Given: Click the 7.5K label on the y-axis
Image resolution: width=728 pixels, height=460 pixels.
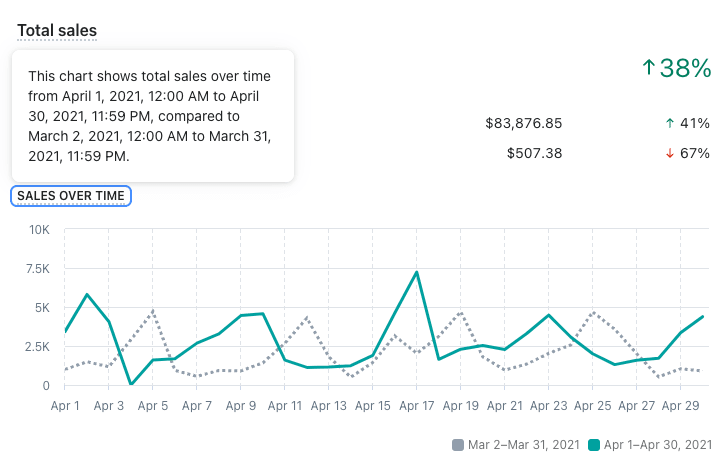Looking at the screenshot, I should point(36,269).
